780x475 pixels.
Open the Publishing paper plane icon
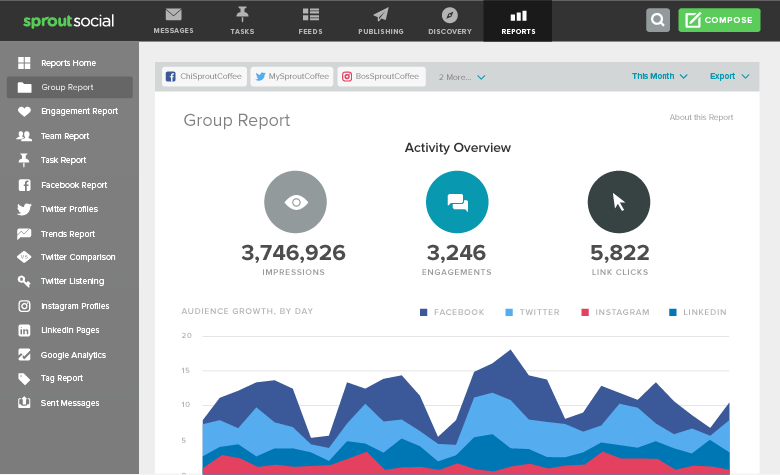380,15
